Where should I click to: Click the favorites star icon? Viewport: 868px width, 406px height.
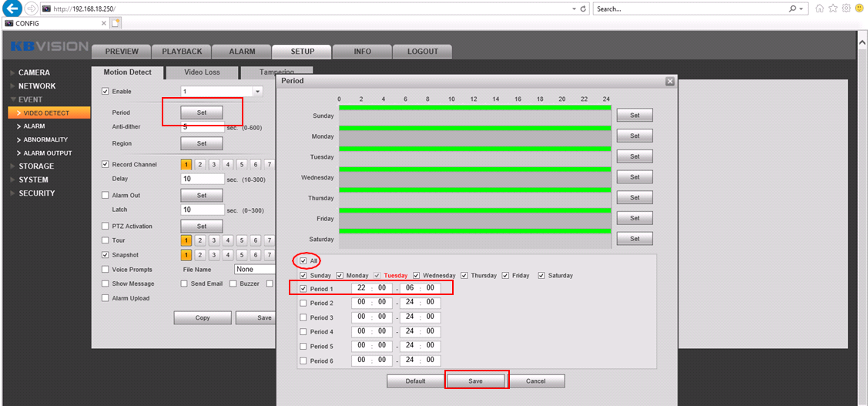coord(833,8)
